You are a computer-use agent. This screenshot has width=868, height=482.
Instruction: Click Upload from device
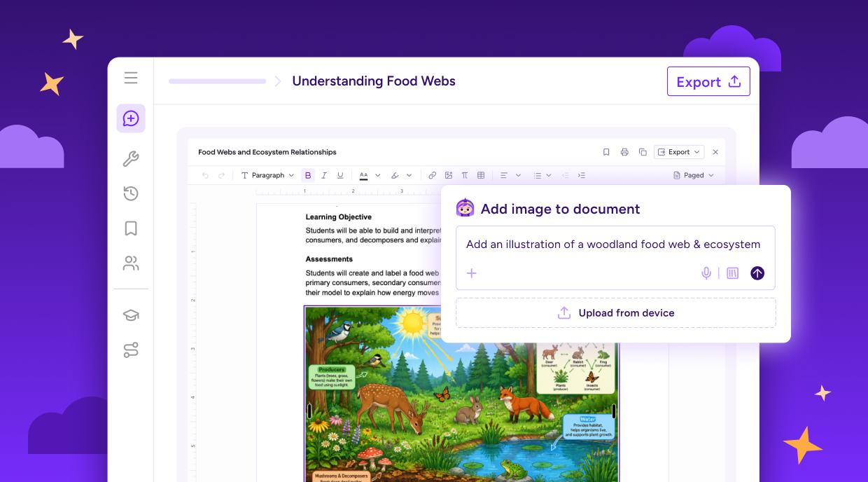point(616,313)
